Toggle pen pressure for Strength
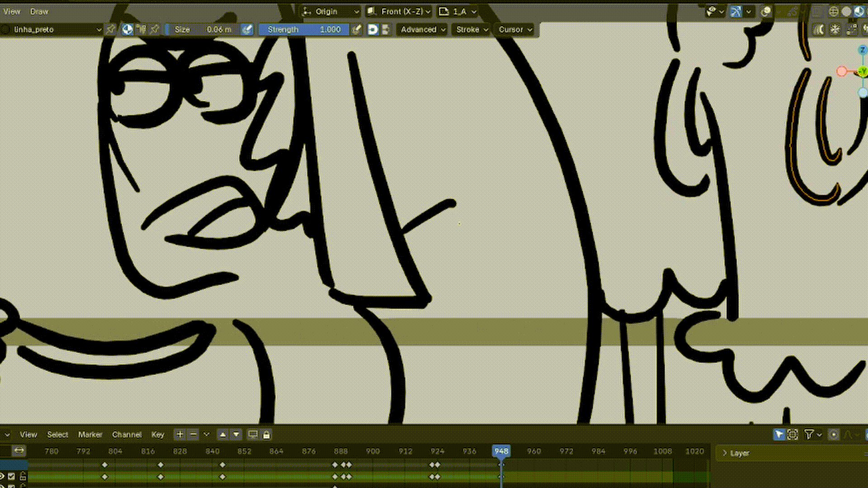The image size is (868, 488). pos(357,29)
